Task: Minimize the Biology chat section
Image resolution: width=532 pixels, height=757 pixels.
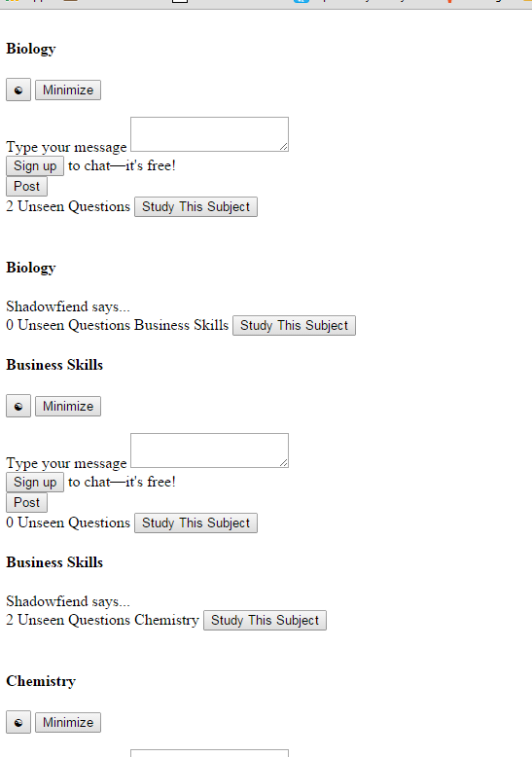Action: click(68, 90)
